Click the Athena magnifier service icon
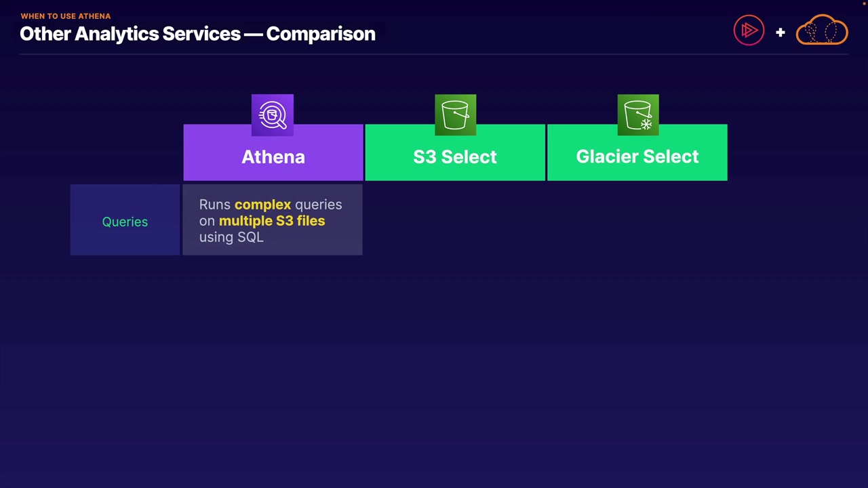The width and height of the screenshot is (868, 488). tap(272, 115)
